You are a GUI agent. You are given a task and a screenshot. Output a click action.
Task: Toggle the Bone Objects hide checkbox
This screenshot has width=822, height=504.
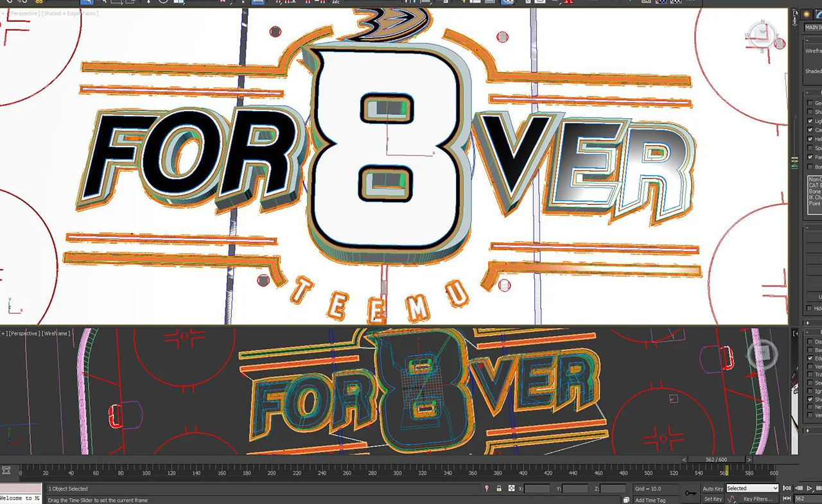click(x=809, y=166)
